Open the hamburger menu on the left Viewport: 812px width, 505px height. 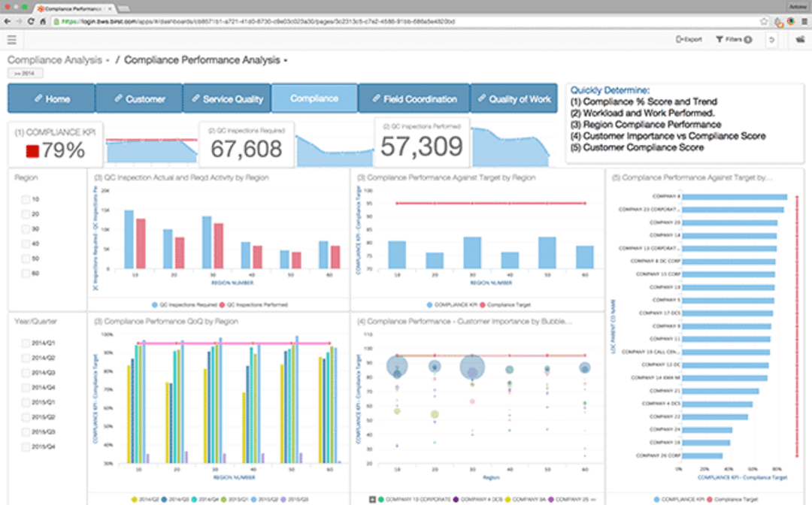12,39
